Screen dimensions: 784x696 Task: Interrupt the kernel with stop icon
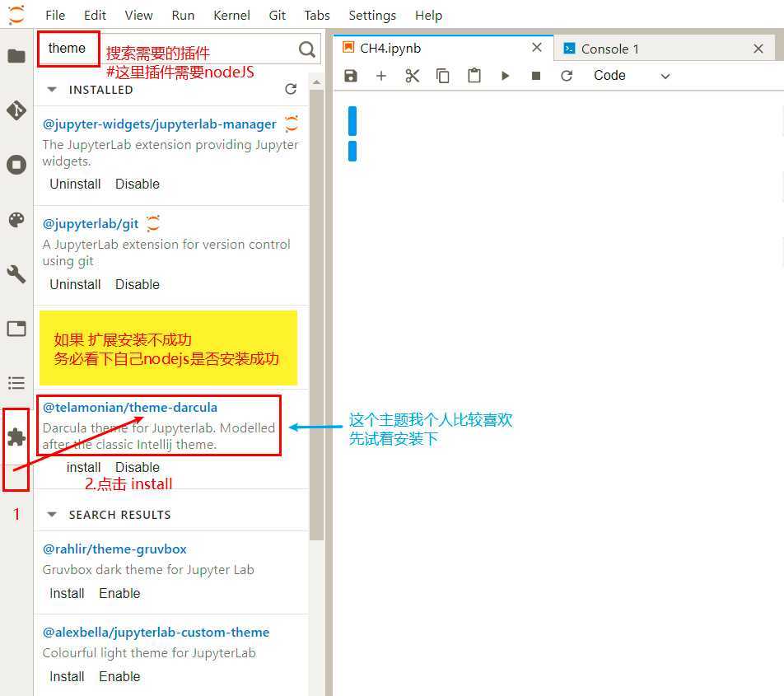click(536, 76)
